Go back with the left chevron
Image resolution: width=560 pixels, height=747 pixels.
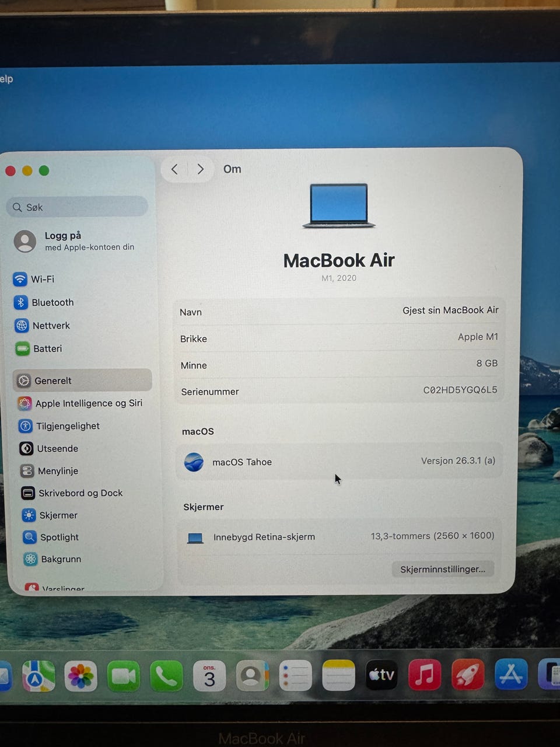coord(174,169)
